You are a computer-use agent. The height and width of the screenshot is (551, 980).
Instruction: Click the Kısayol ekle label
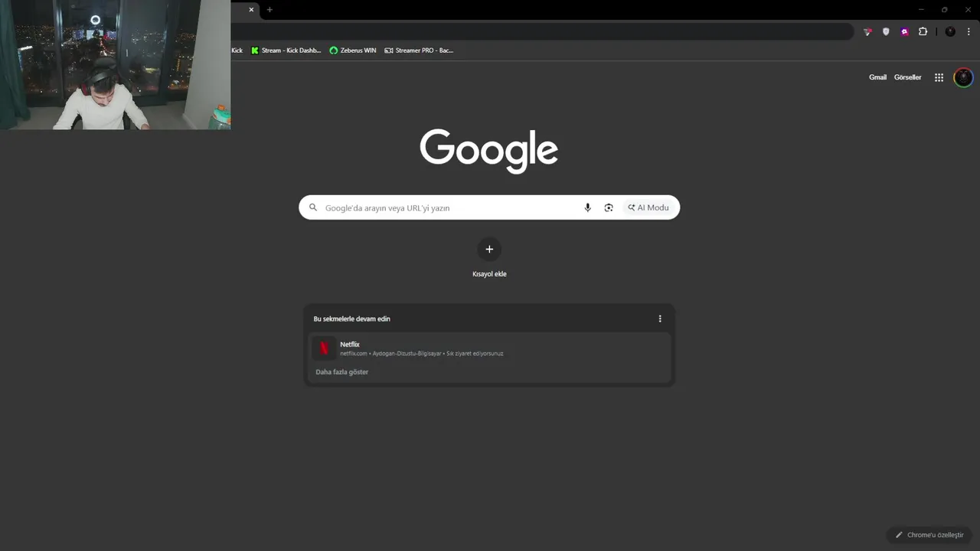pyautogui.click(x=489, y=274)
